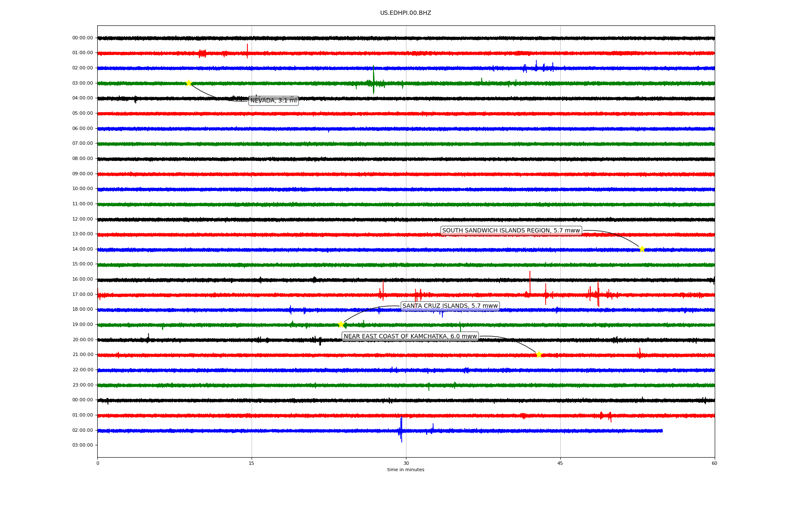Screen dimensions: 812x508
Task: Click the 17:00:00 hour label
Action: pyautogui.click(x=82, y=294)
